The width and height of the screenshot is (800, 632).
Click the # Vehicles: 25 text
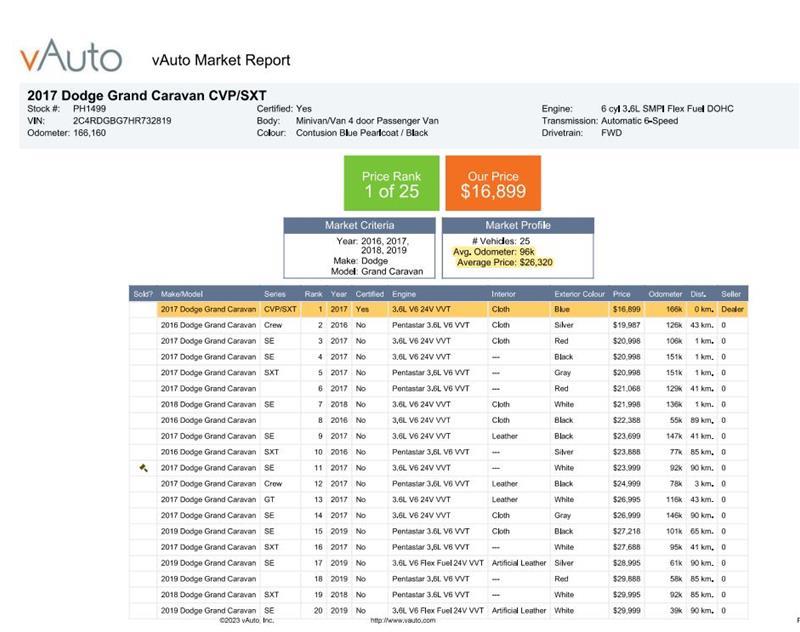(x=501, y=241)
